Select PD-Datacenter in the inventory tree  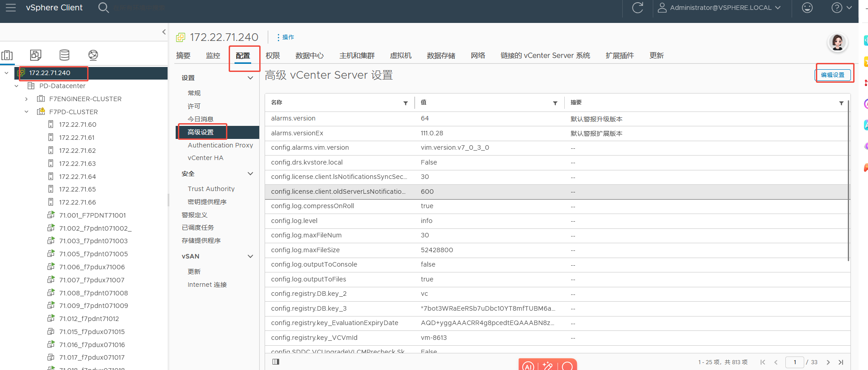pos(62,86)
